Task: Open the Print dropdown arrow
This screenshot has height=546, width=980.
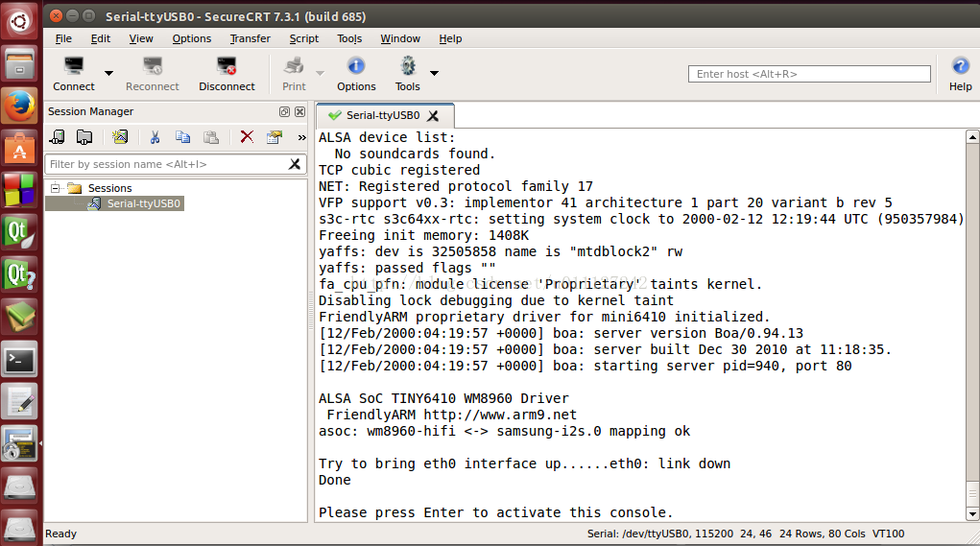Action: pyautogui.click(x=320, y=73)
